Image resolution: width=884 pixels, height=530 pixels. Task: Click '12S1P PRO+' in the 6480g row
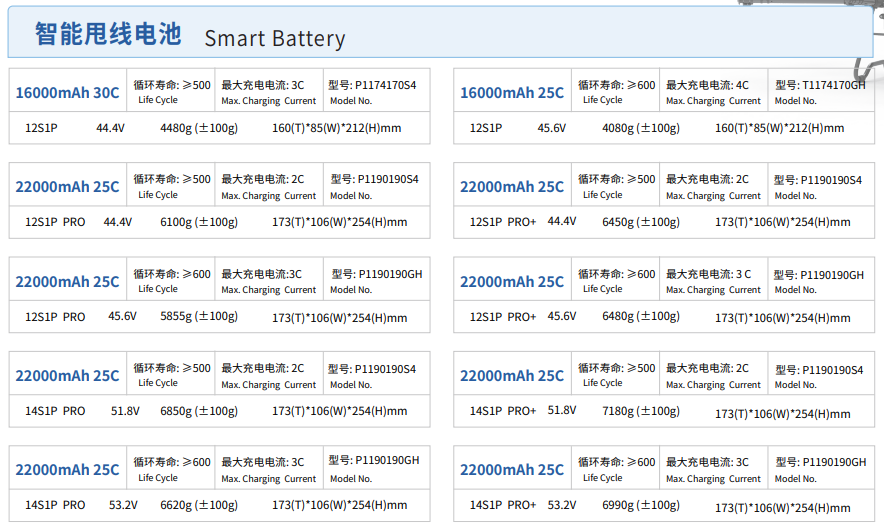pyautogui.click(x=503, y=317)
